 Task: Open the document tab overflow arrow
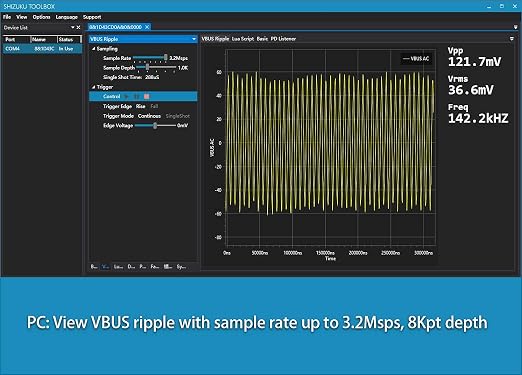click(516, 27)
